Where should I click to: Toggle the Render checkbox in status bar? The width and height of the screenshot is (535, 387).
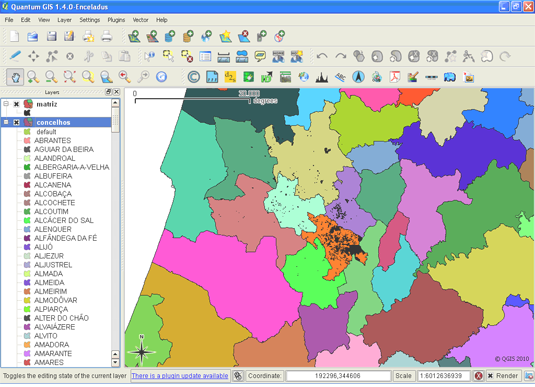[x=490, y=376]
